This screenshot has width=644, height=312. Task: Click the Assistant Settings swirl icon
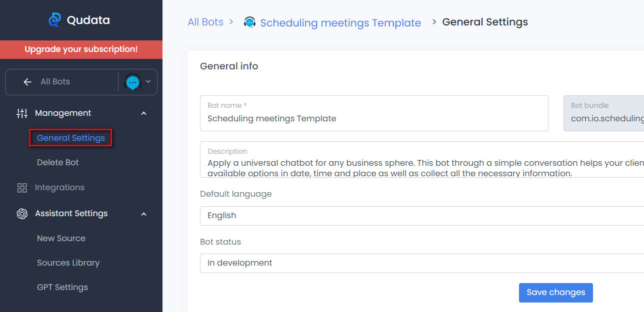(x=22, y=214)
